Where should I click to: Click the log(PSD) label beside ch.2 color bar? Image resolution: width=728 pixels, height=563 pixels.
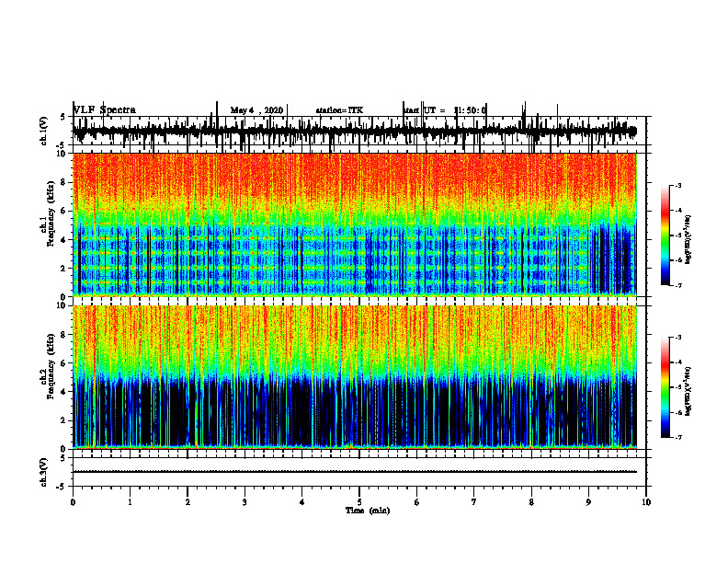(x=688, y=391)
